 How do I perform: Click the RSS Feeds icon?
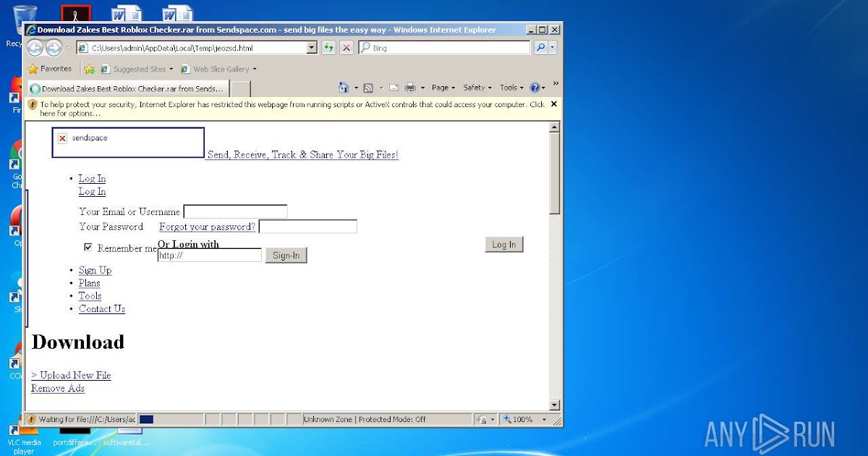(368, 88)
